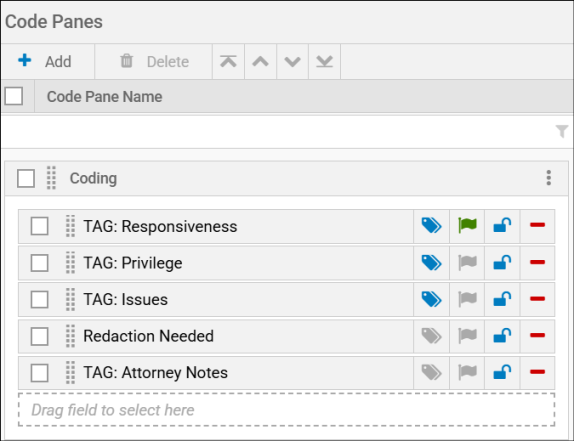Screen dimensions: 574x441
Task: Open the Coding pane three-dot menu
Action: pos(548,178)
